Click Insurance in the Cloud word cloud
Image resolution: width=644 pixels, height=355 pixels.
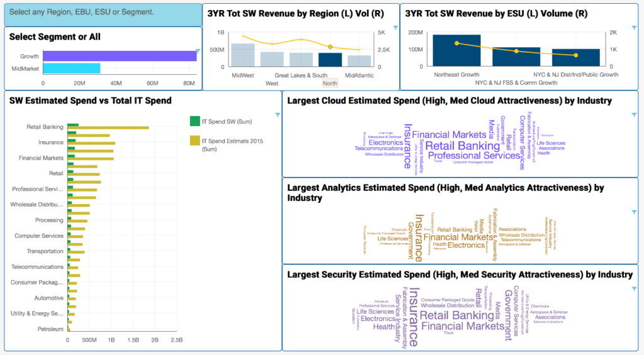(x=408, y=146)
